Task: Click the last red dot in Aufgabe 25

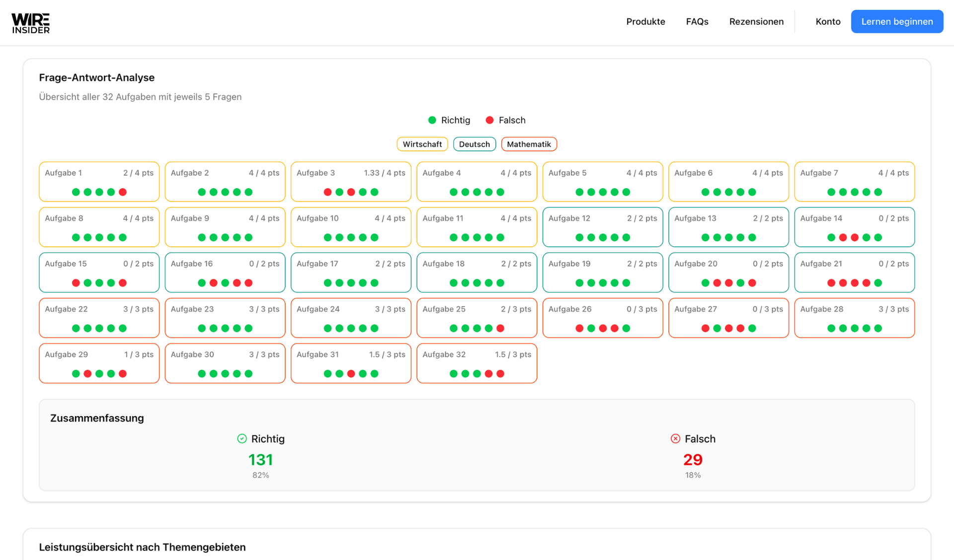Action: [500, 328]
